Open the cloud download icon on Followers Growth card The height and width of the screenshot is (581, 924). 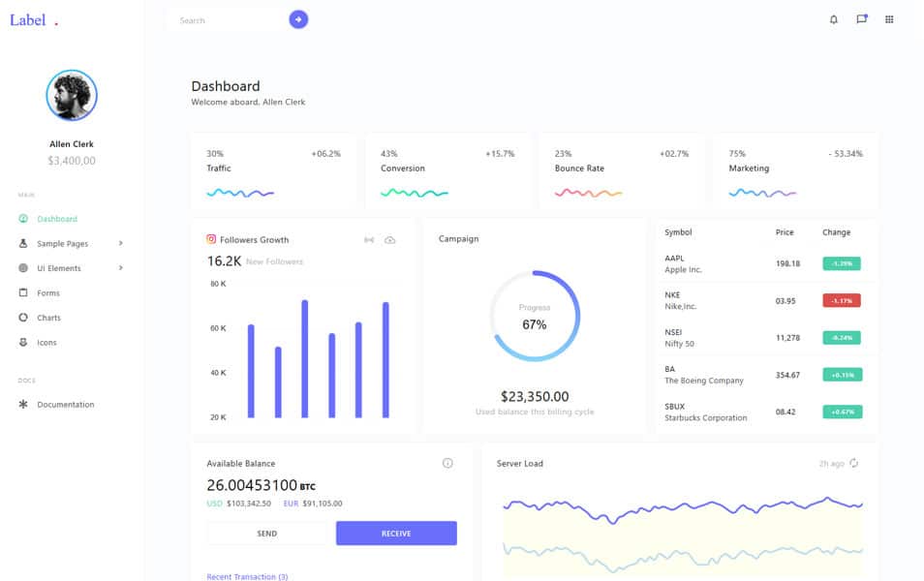pos(390,239)
